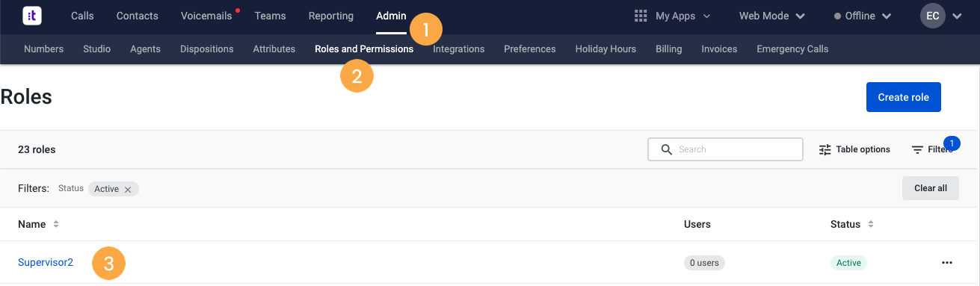Image resolution: width=980 pixels, height=286 pixels.
Task: Click the Talkdesk logo icon
Action: [x=32, y=16]
